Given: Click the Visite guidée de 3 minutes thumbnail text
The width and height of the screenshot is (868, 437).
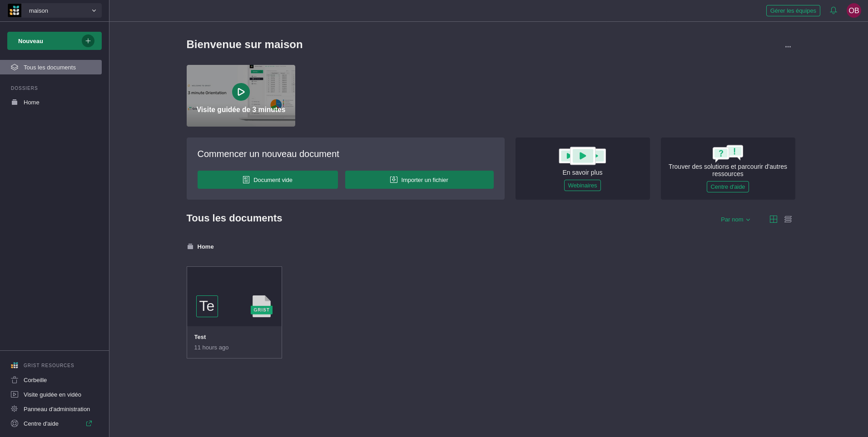Looking at the screenshot, I should (241, 109).
